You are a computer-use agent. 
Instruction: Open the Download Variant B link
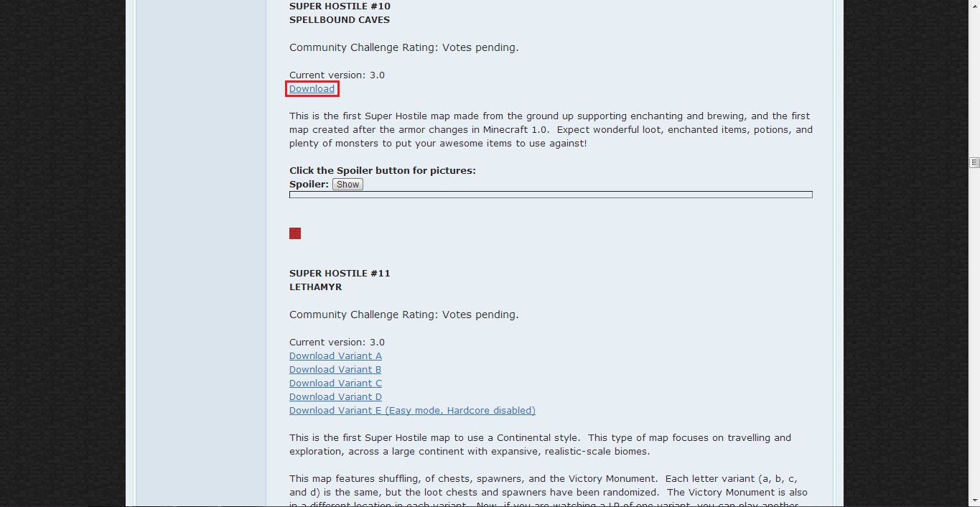point(335,369)
